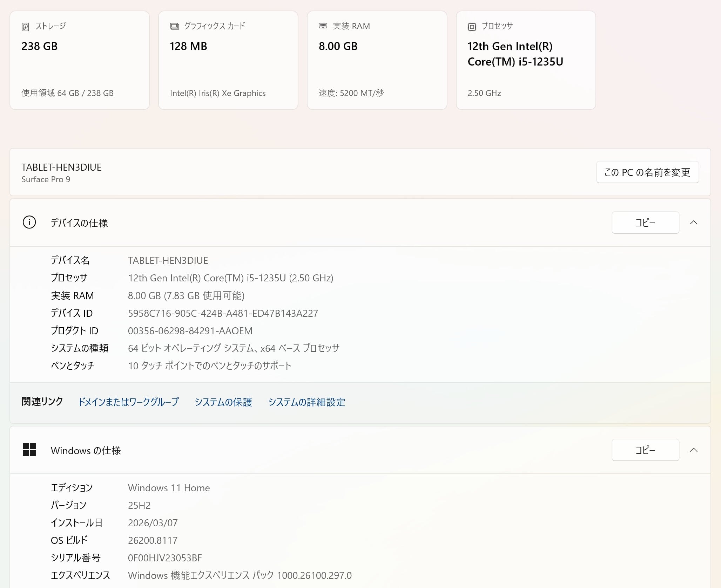The width and height of the screenshot is (721, 588).
Task: Copy device specifications with コピー button
Action: pos(645,223)
